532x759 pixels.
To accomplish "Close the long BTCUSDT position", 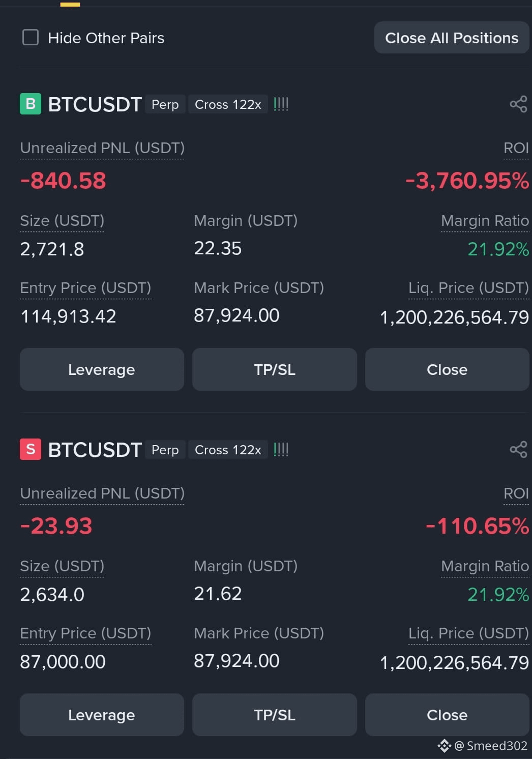I will (447, 369).
